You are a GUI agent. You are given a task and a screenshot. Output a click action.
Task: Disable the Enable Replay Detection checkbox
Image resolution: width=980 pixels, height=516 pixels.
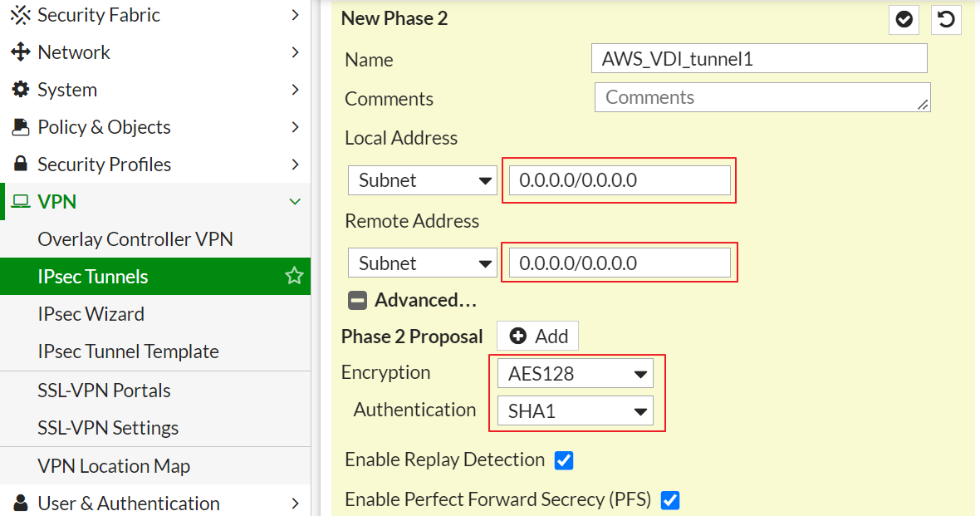tap(564, 459)
